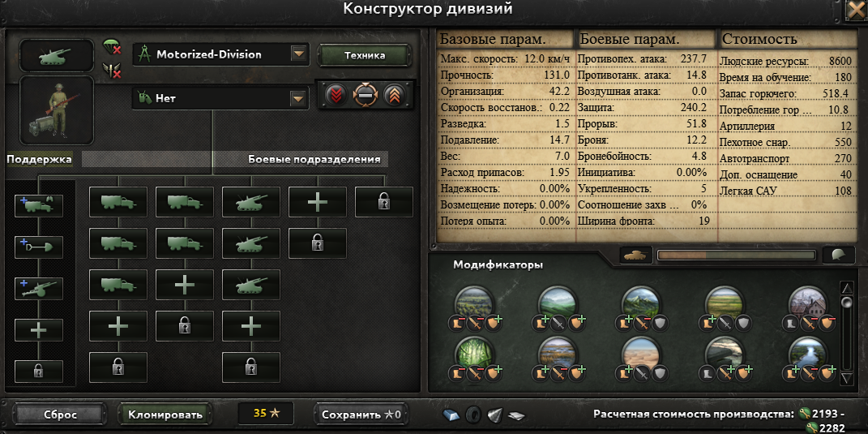Click the Сброс reset button
Viewport: 868px width, 434px height.
pos(60,414)
